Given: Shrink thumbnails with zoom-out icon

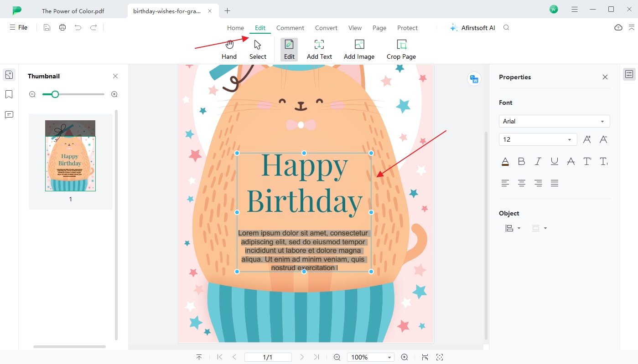Looking at the screenshot, I should click(x=32, y=94).
